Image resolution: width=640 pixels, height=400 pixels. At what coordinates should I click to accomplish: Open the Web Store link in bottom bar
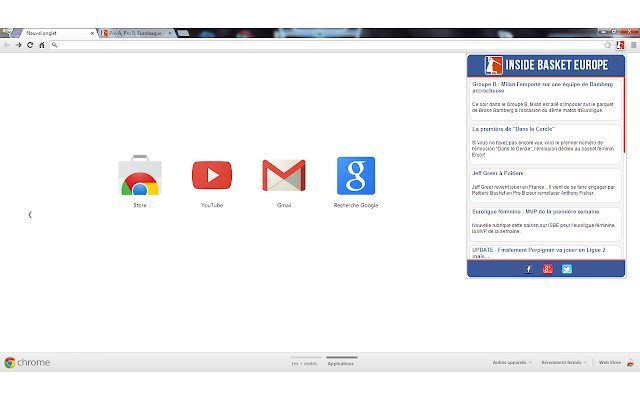point(609,362)
